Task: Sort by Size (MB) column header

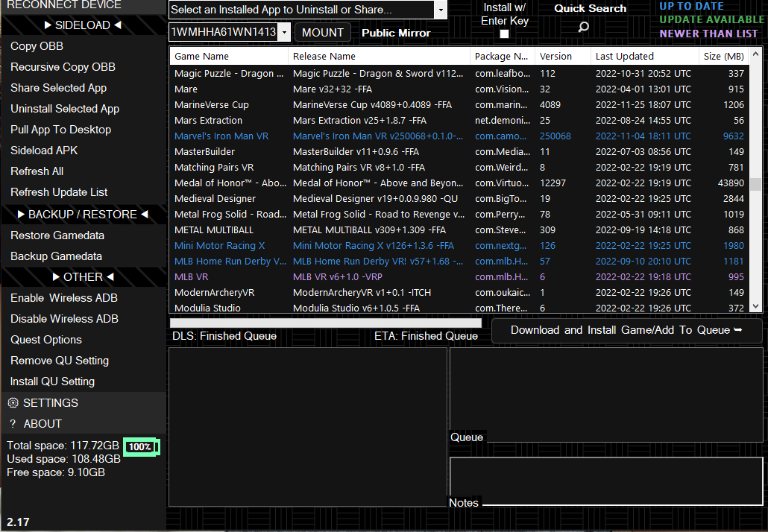Action: [724, 57]
